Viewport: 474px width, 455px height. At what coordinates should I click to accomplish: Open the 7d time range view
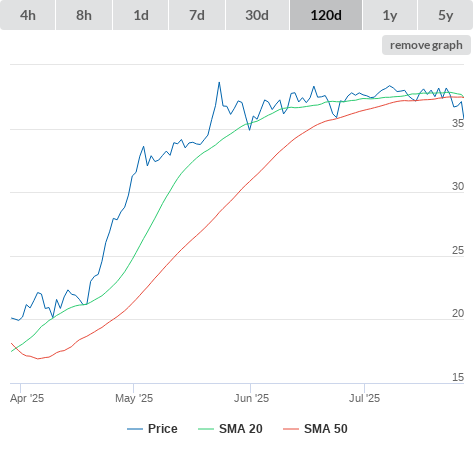click(x=197, y=15)
